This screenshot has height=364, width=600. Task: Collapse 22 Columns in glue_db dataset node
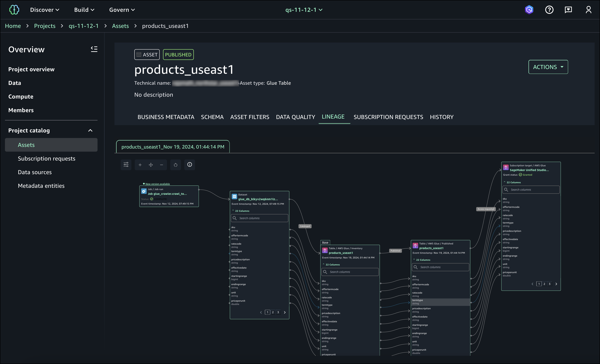241,211
